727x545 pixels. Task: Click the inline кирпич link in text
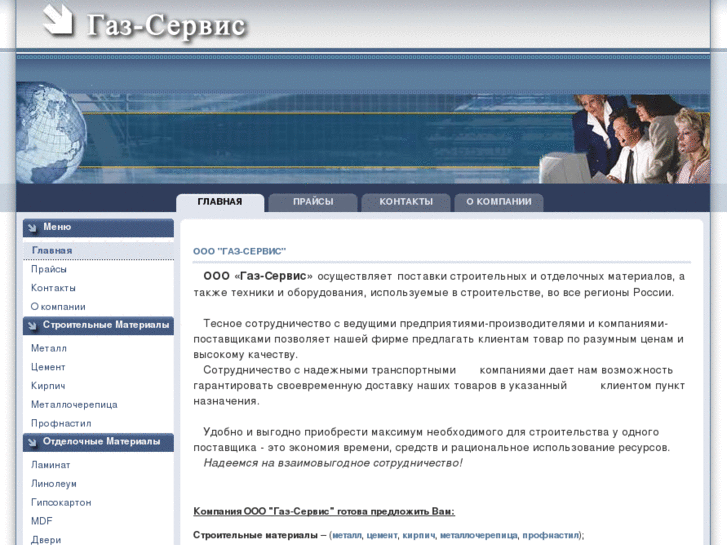point(419,535)
